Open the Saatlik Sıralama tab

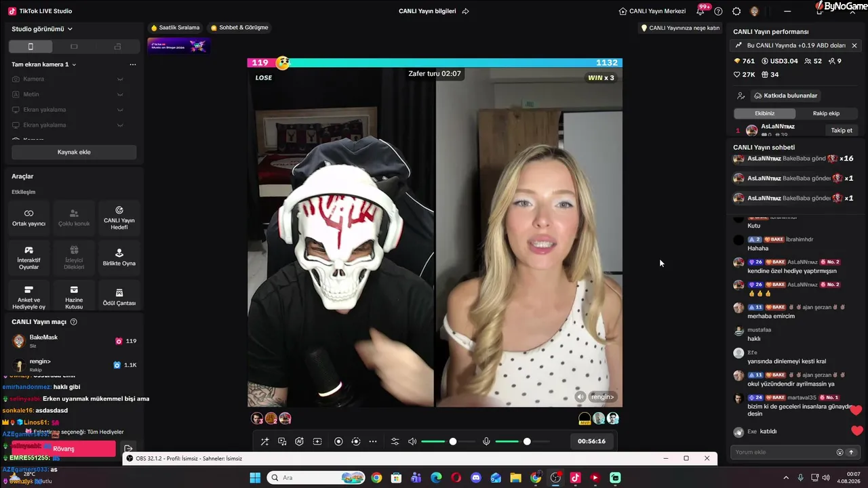point(175,28)
